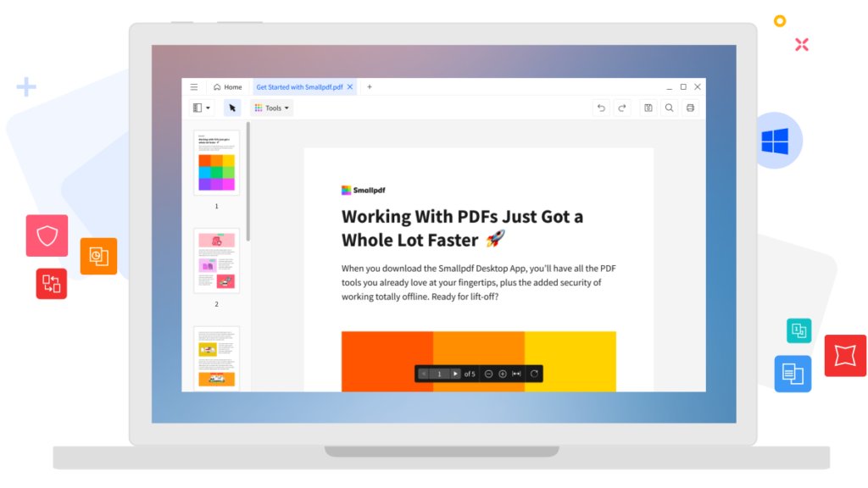Select the cursor pointer tool
The image size is (868, 488).
(232, 108)
